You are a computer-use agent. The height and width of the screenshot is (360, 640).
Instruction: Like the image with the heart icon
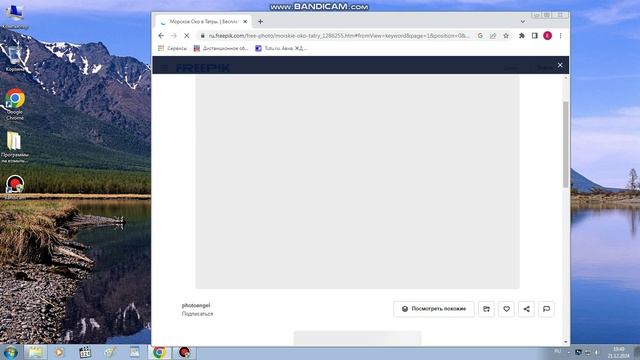[x=507, y=309]
